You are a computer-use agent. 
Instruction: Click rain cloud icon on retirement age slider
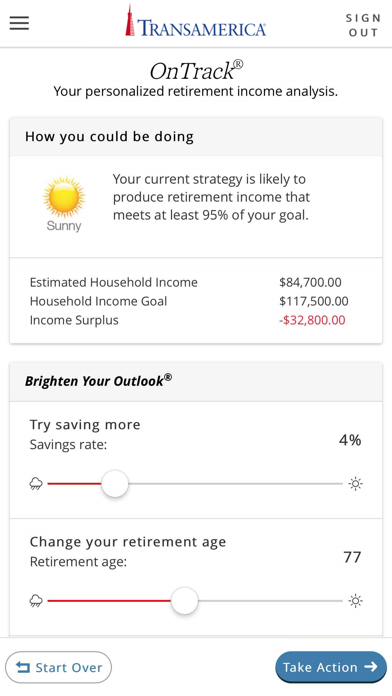pos(36,601)
